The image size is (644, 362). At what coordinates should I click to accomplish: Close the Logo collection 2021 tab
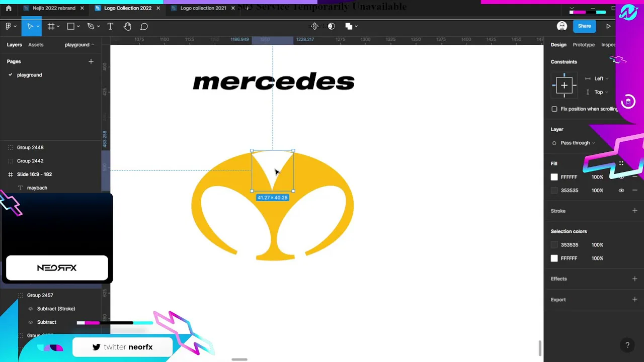click(233, 8)
